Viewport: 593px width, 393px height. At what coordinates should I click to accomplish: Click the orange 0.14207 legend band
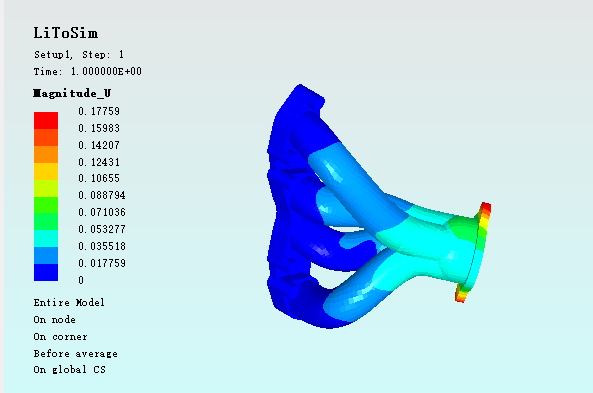pos(46,155)
